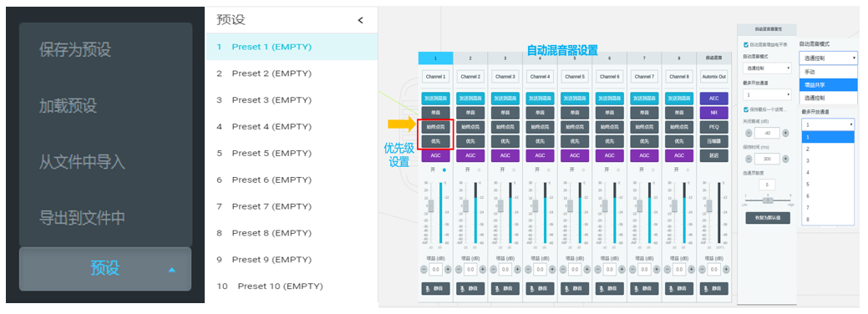This screenshot has height=314, width=868.
Task: Open the 自动混音模式 dropdown in properties panel
Action: (767, 68)
